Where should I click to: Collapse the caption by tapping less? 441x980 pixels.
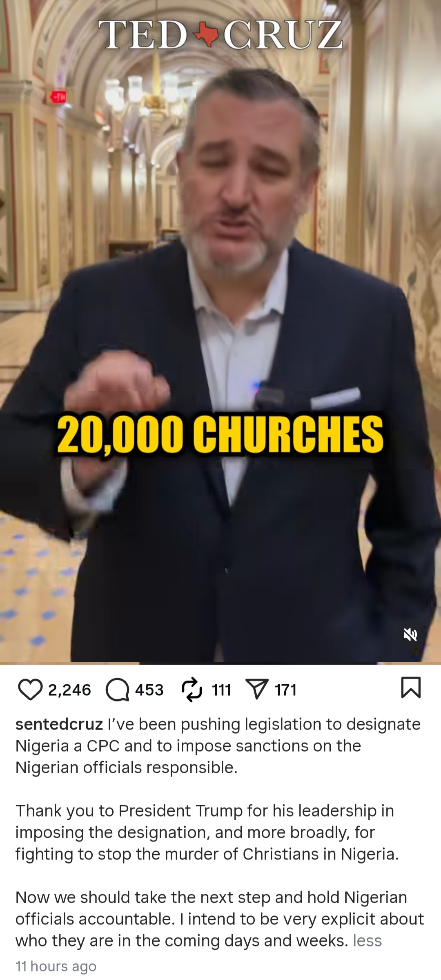[x=367, y=940]
